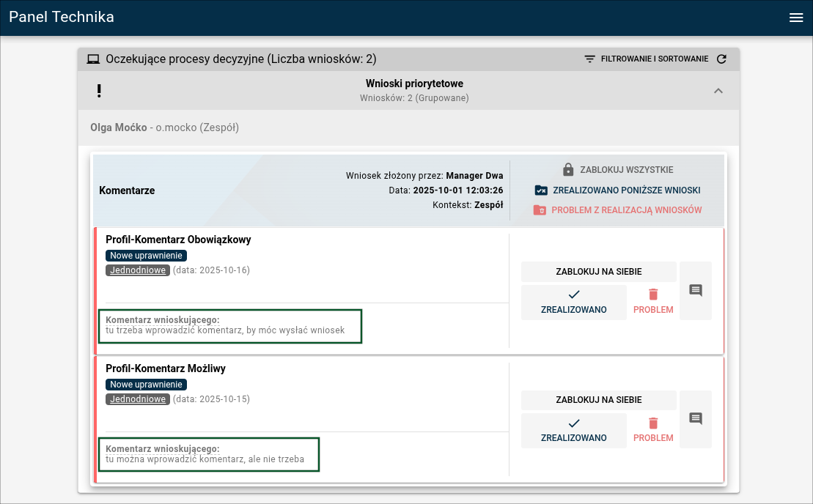Report Problem for Profil-Komentarz Możliwy
813x504 pixels.
(653, 431)
